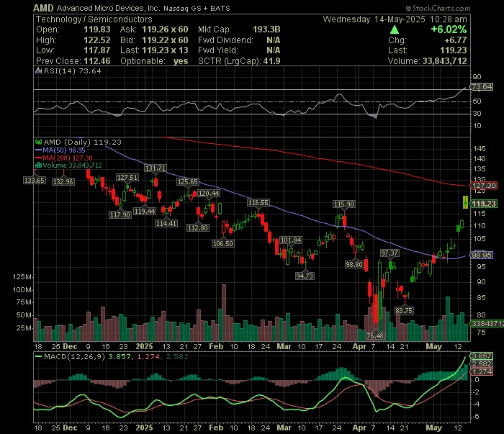Click the SCTR (LrgCap) 41.9 entry

pyautogui.click(x=239, y=61)
